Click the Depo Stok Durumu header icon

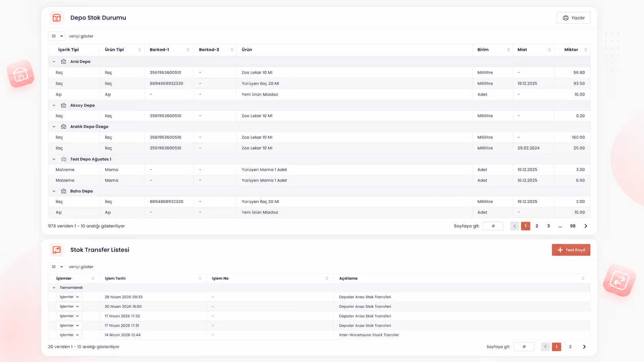[57, 18]
